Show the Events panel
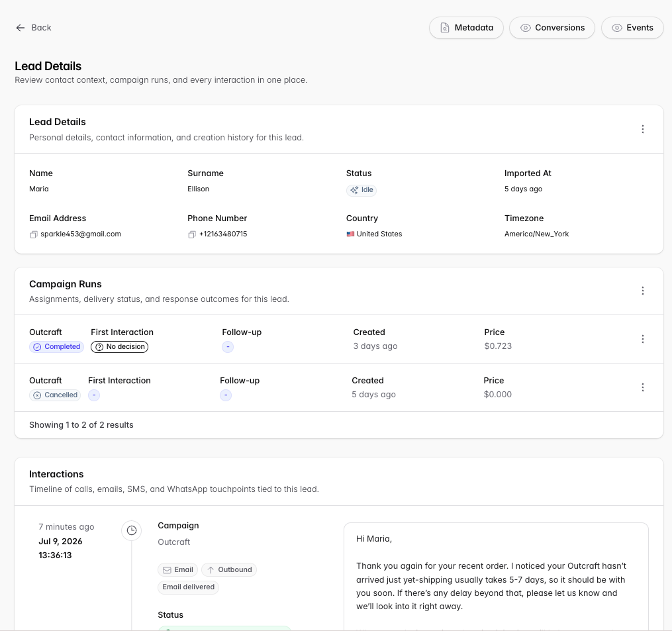672x631 pixels. [x=632, y=28]
